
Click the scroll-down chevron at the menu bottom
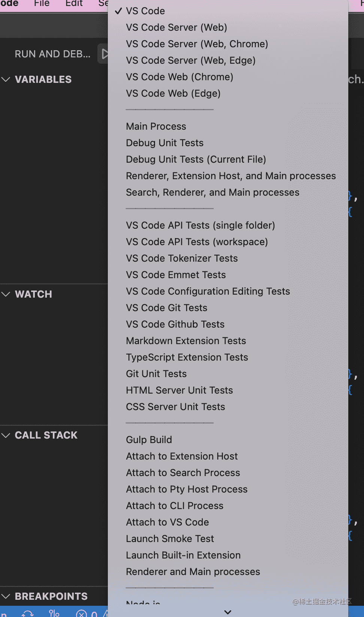[228, 612]
